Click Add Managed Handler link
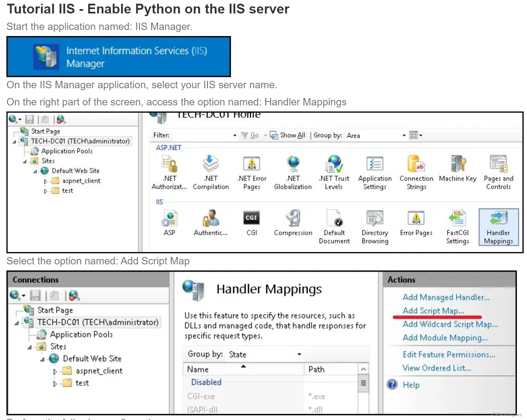 click(x=446, y=297)
